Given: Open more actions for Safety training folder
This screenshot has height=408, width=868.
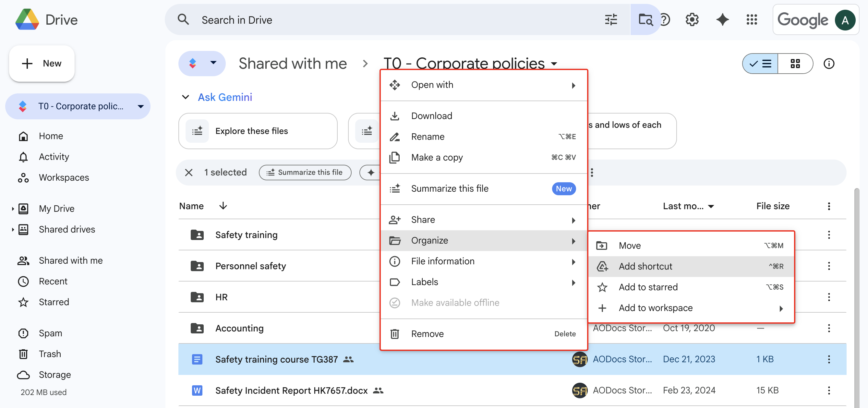Looking at the screenshot, I should pyautogui.click(x=828, y=235).
